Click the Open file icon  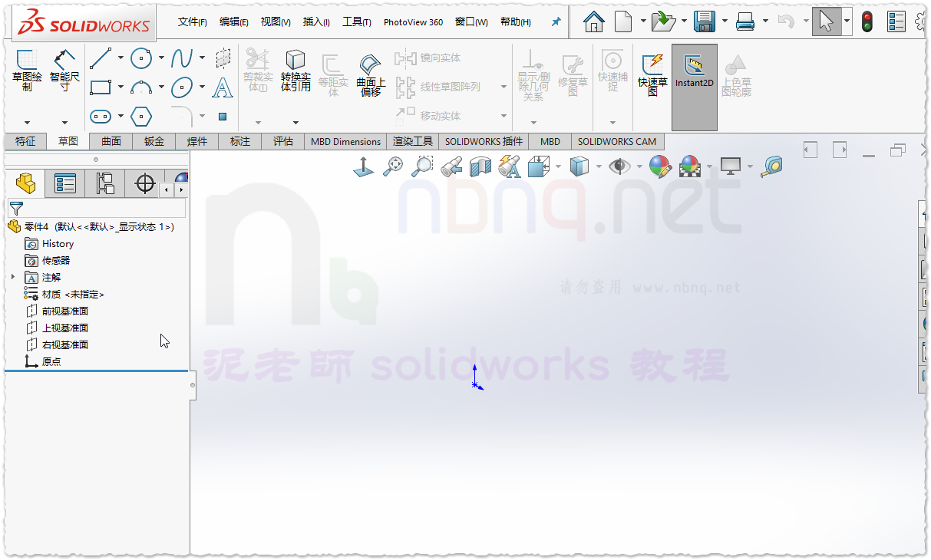pos(663,21)
